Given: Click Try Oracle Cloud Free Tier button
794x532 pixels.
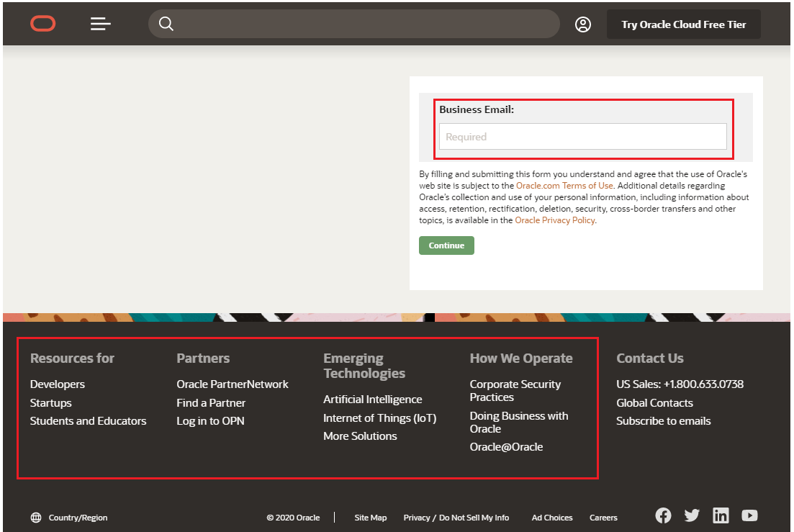Looking at the screenshot, I should pyautogui.click(x=684, y=24).
